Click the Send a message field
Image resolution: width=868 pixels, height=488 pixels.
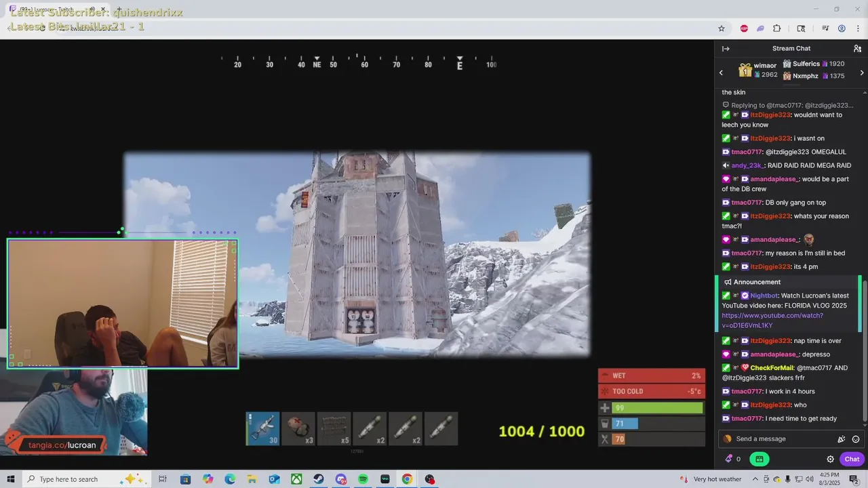point(780,439)
